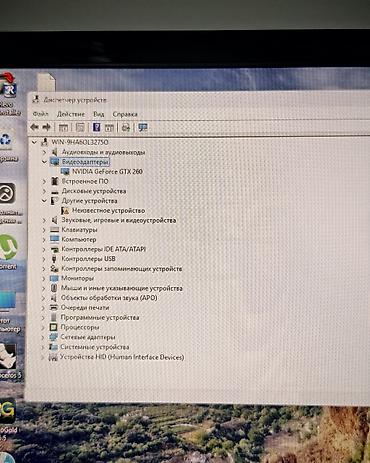370x463 pixels.
Task: Select Встроенное ПО label
Action: tap(85, 181)
